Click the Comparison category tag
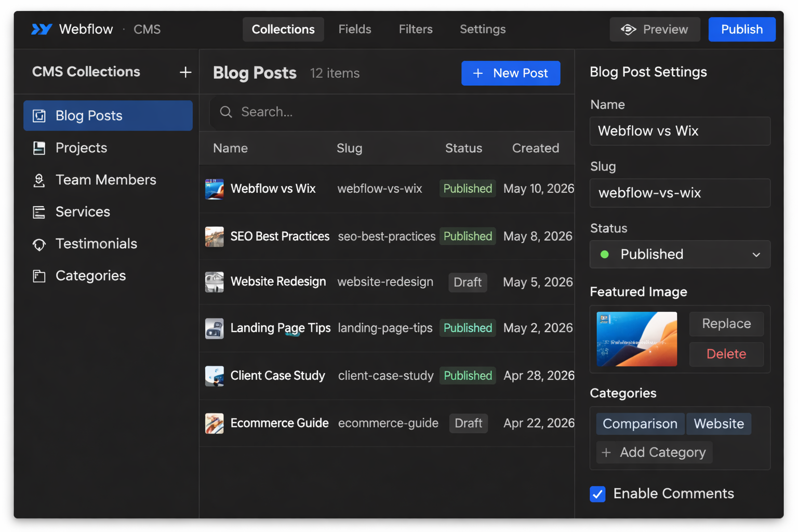The height and width of the screenshot is (532, 798). point(640,424)
